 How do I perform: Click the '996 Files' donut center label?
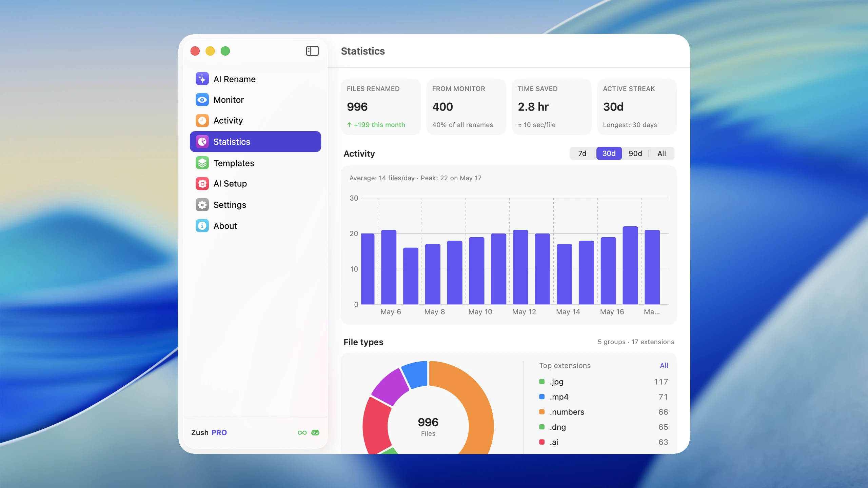pyautogui.click(x=428, y=426)
